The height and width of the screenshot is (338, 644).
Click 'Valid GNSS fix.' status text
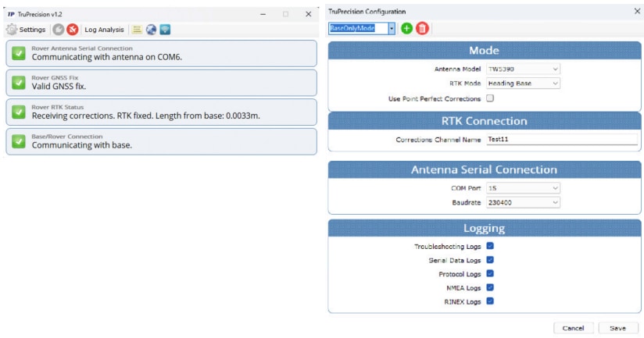(x=59, y=87)
